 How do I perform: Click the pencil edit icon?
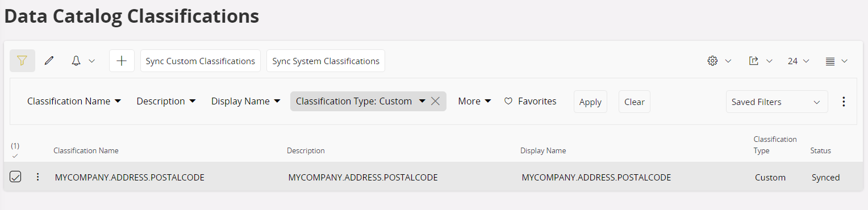coord(49,61)
